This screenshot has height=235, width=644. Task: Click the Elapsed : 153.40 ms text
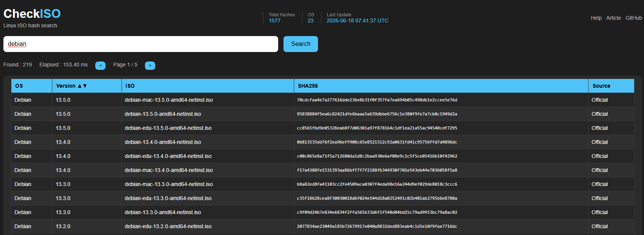(63, 65)
